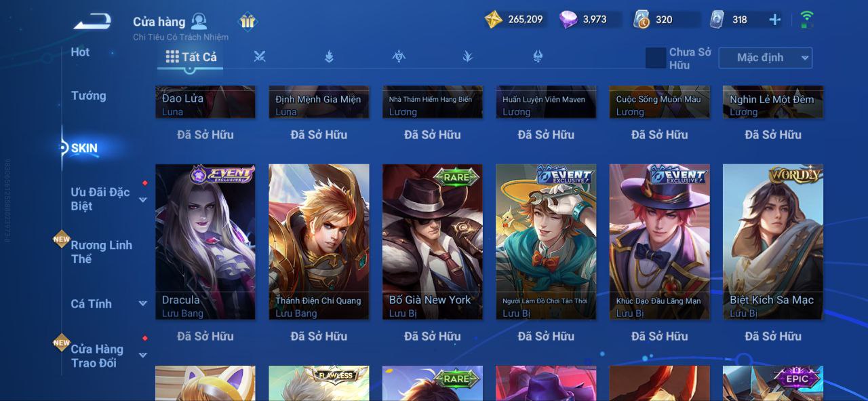868x401 pixels.
Task: Switch to the Tất Cả tab
Action: (191, 57)
